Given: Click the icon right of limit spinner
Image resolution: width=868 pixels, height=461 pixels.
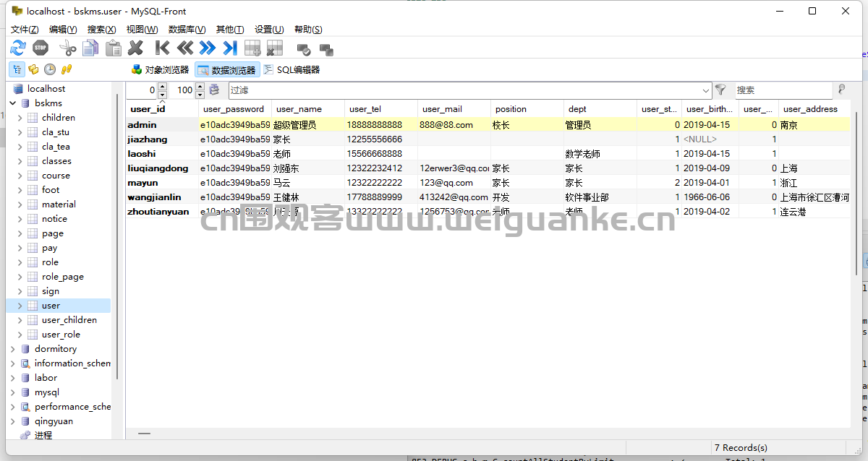Looking at the screenshot, I should click(214, 90).
